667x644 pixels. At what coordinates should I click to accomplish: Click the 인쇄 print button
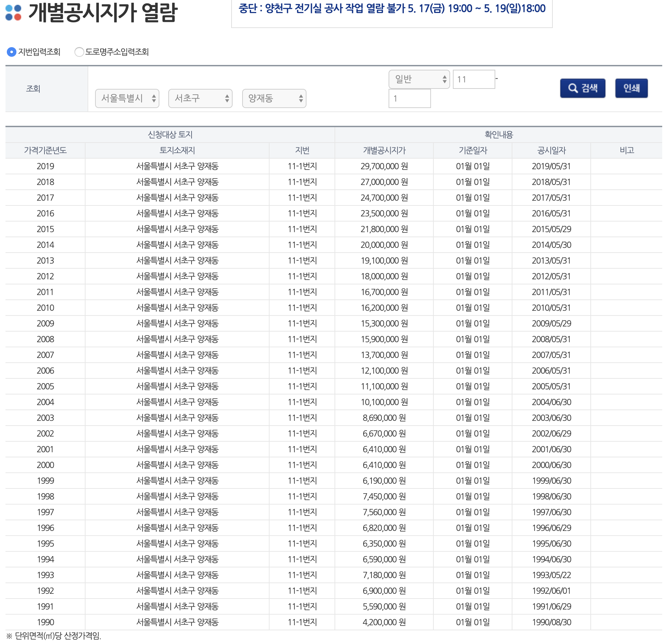click(x=631, y=88)
